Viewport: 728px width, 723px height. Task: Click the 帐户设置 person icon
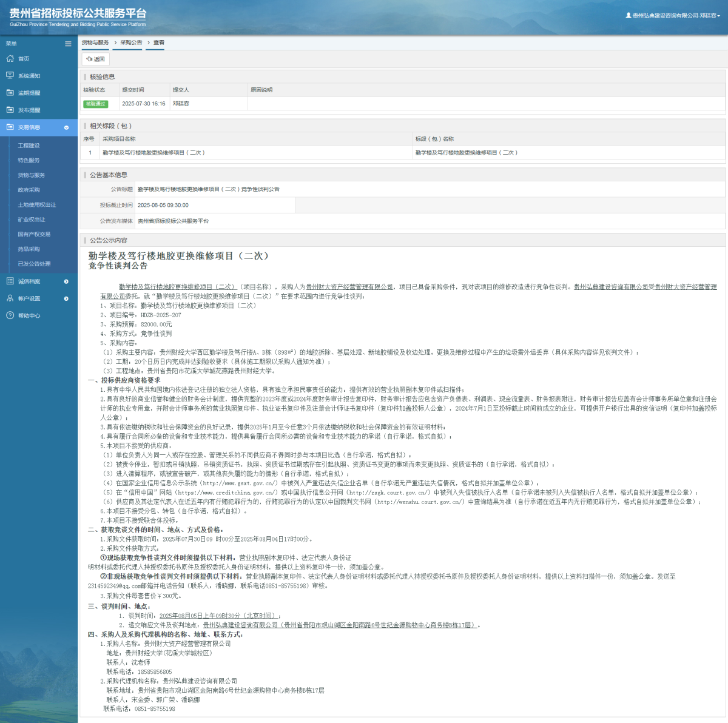[10, 298]
